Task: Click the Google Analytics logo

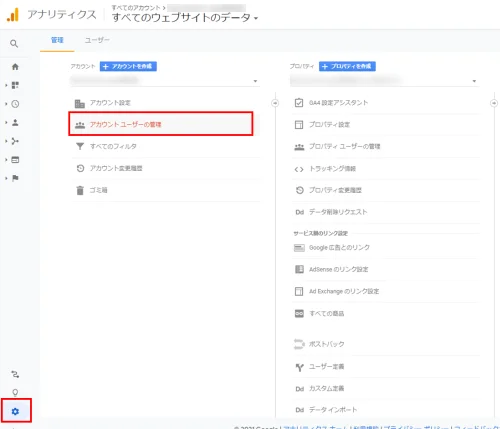Action: tap(13, 15)
